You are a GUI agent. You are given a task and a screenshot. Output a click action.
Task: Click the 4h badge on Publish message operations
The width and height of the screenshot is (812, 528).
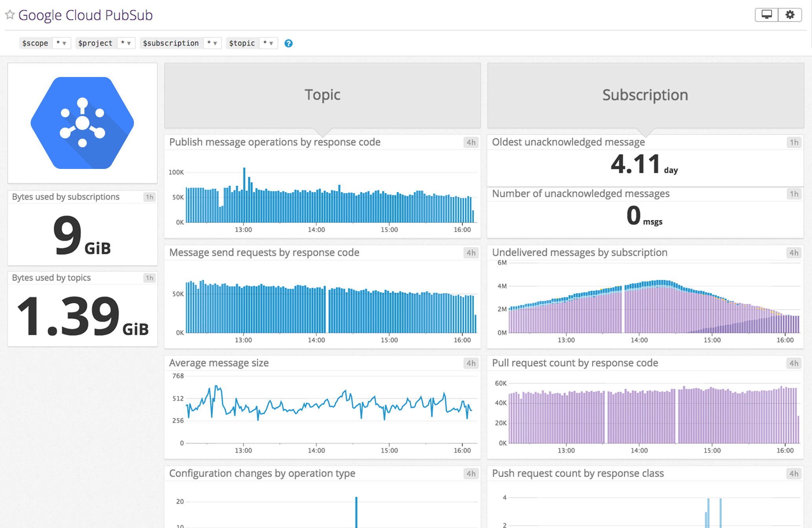click(x=471, y=142)
